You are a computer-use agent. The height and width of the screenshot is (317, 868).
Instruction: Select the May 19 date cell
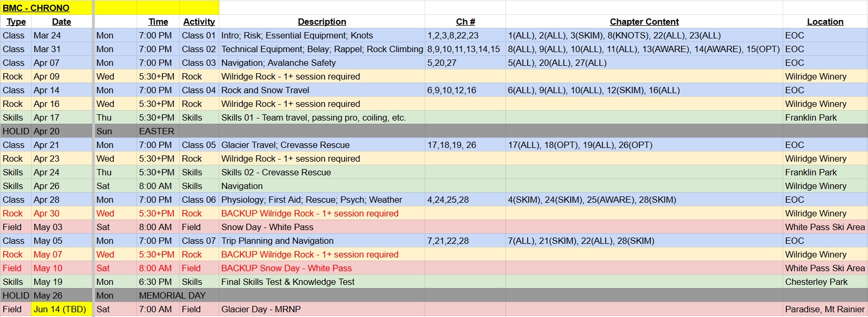click(x=62, y=282)
